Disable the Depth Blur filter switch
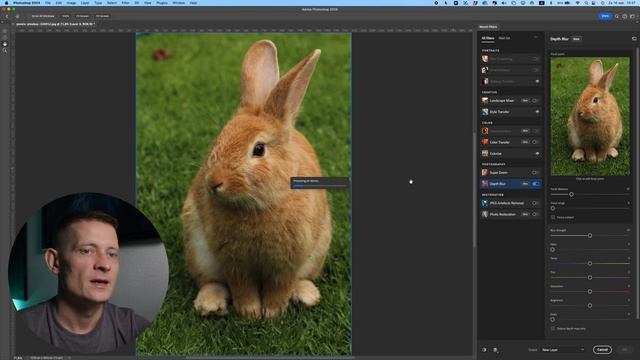 536,184
